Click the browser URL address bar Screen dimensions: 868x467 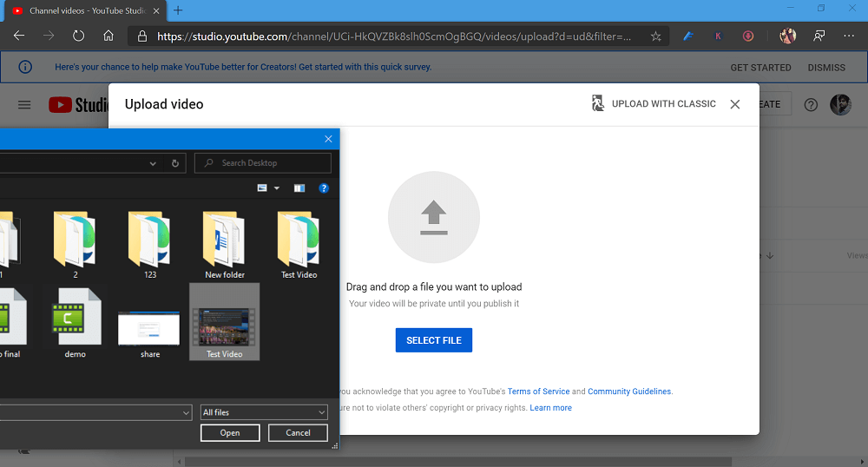(x=393, y=36)
